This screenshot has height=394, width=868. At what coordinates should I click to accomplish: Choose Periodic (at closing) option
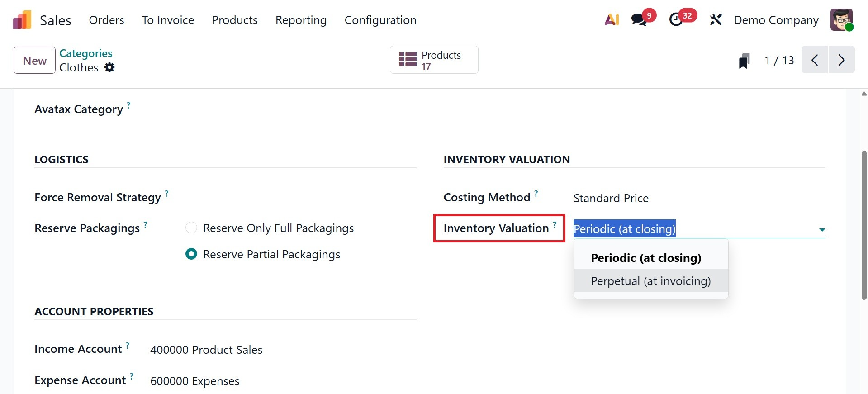coord(646,258)
